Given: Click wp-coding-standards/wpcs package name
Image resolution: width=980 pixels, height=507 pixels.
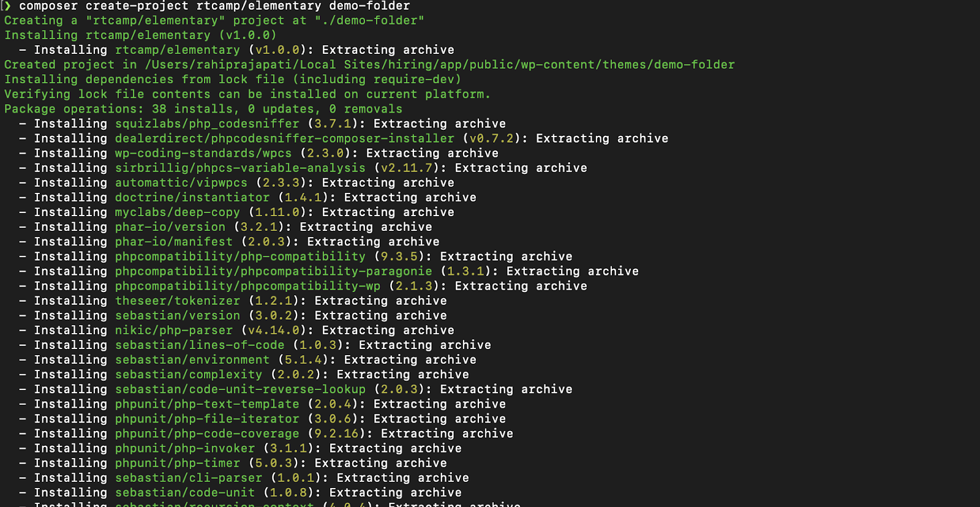Looking at the screenshot, I should (x=203, y=153).
